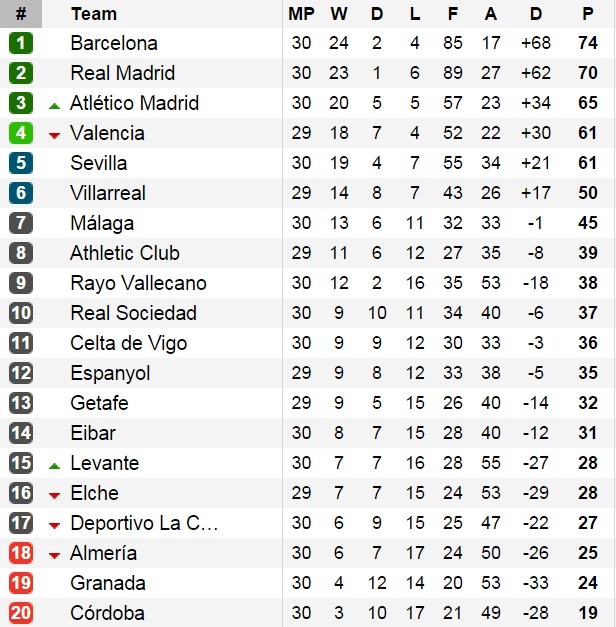Image resolution: width=616 pixels, height=627 pixels.
Task: Click Real Madrid's position 2 badge
Action: click(21, 73)
